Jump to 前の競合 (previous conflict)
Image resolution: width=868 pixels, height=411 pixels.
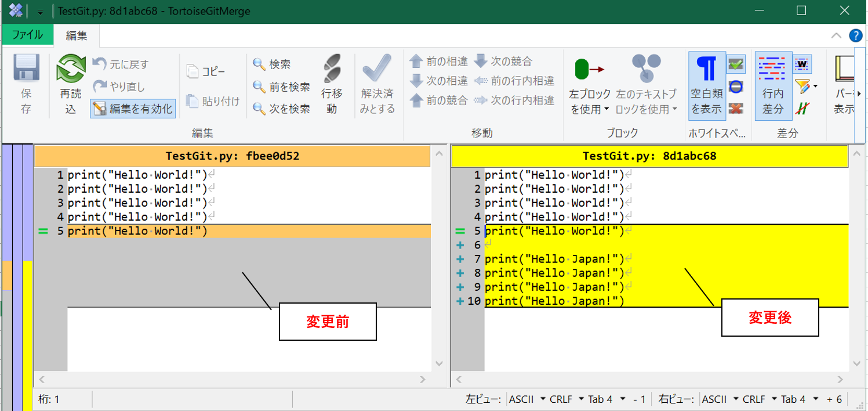439,100
